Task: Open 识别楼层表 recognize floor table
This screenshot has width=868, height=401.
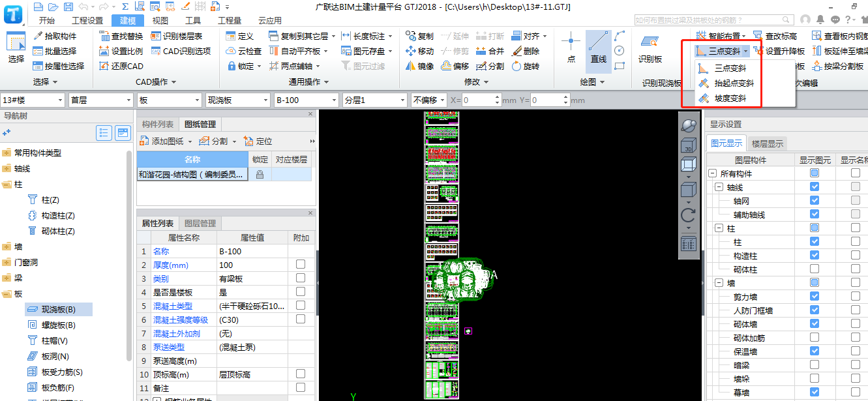Action: tap(176, 36)
